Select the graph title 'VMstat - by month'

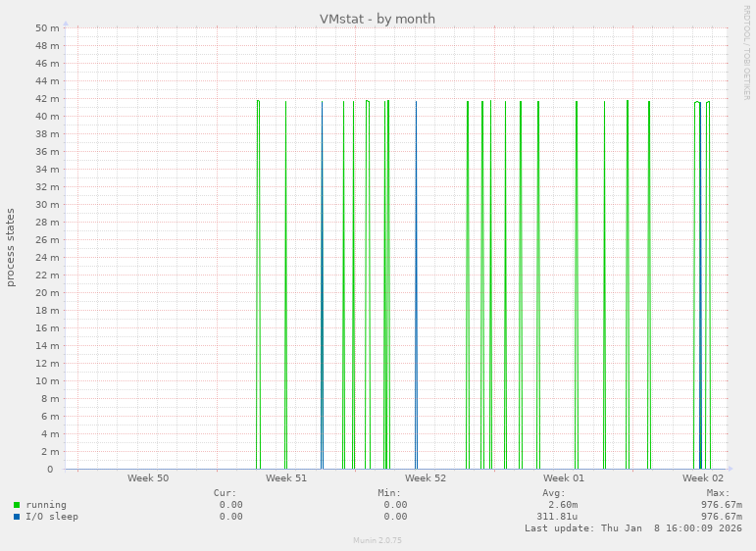pos(378,19)
